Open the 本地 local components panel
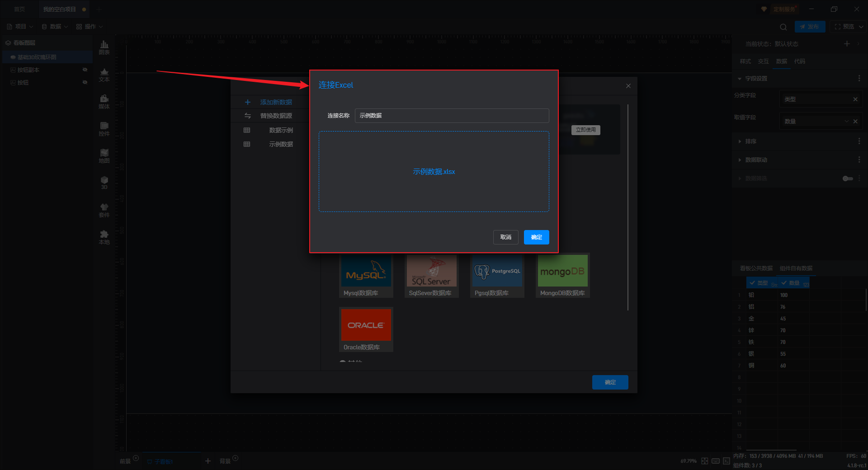The image size is (868, 470). pyautogui.click(x=104, y=237)
